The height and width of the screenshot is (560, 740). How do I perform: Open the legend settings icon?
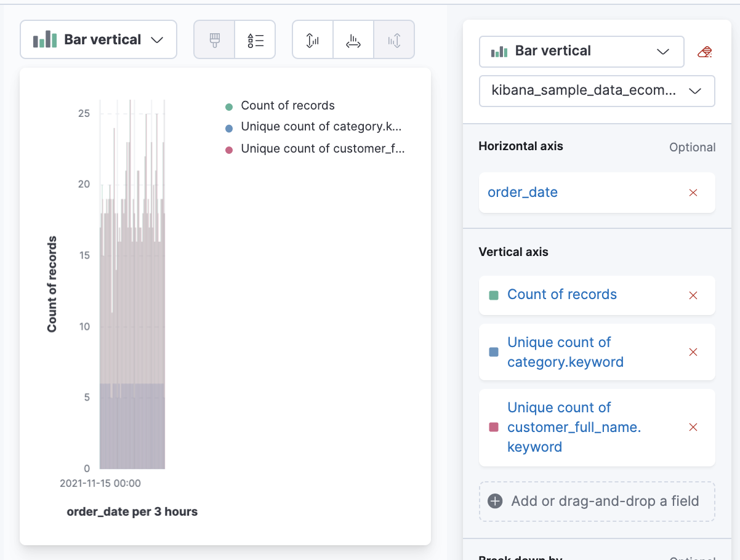coord(255,39)
